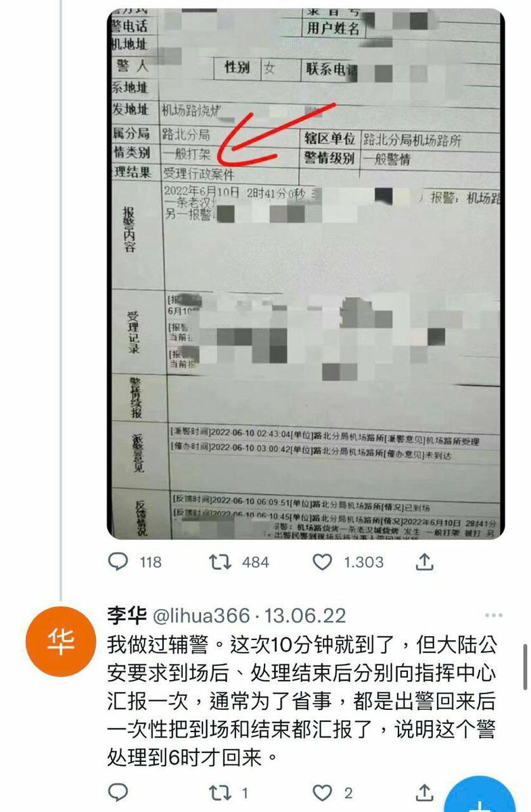Share the tweet containing the police document photo
The height and width of the screenshot is (812, 531).
[x=424, y=561]
